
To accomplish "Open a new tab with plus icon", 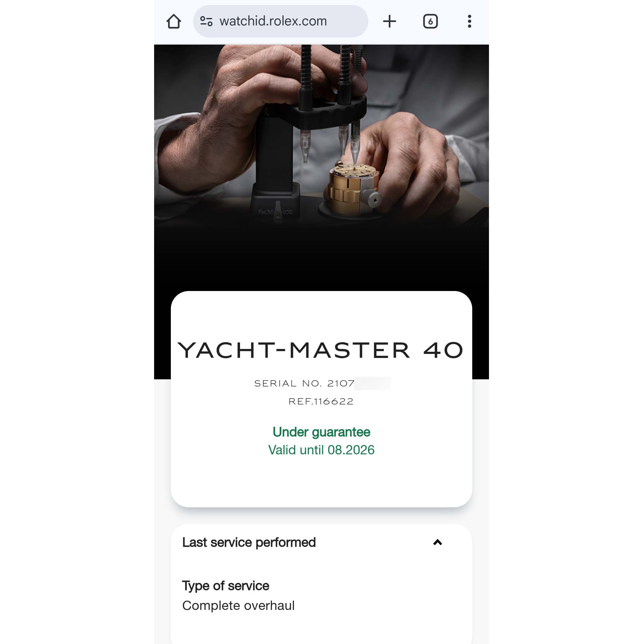I will [389, 21].
